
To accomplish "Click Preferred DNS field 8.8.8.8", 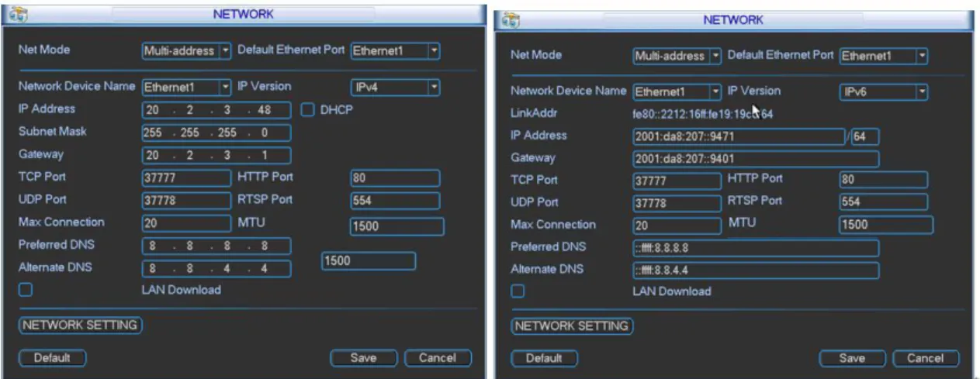I will 216,246.
